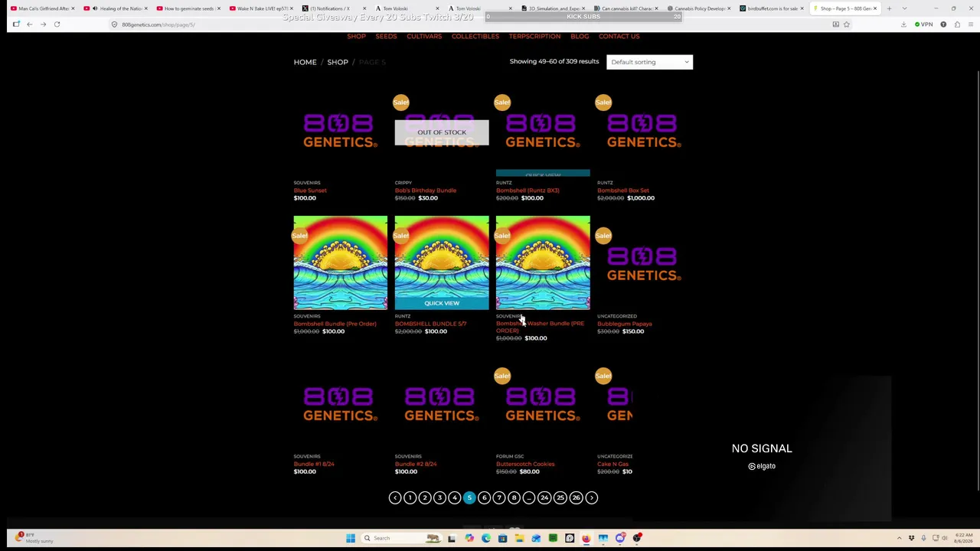Show hidden system tray icons

coord(900,538)
